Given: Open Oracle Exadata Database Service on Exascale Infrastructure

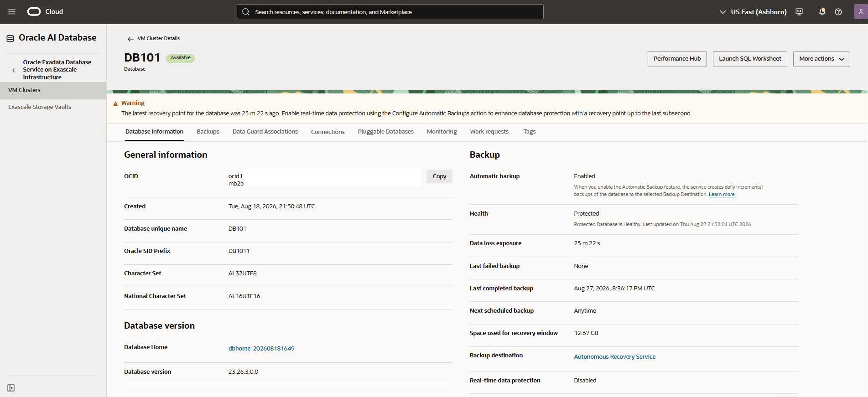Looking at the screenshot, I should click(x=57, y=70).
